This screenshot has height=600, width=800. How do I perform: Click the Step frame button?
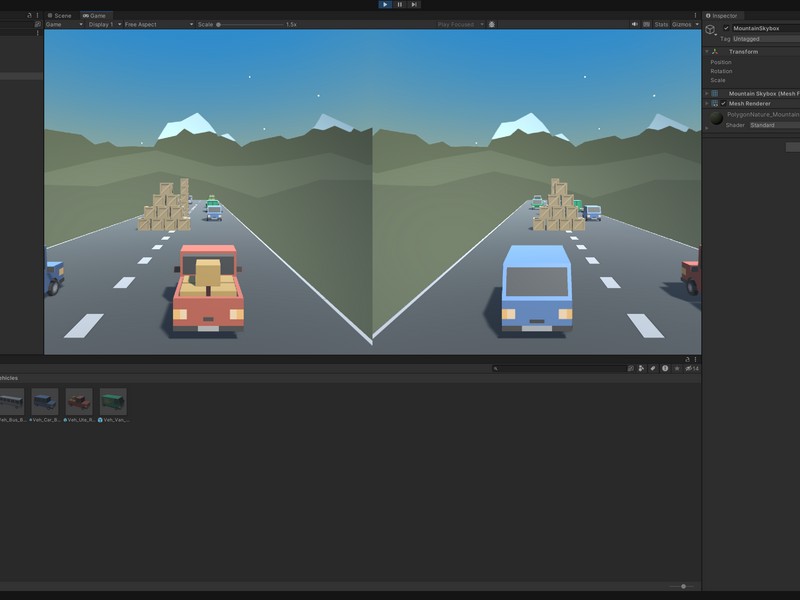click(414, 5)
